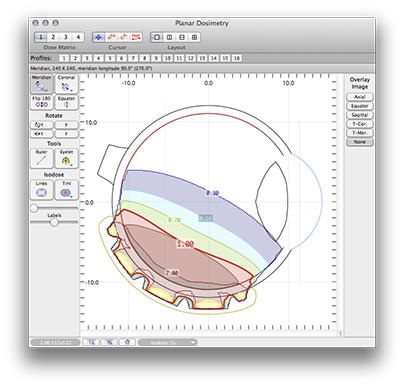404x387 pixels.
Task: Select the blue crosshair cursor mode
Action: coord(98,37)
